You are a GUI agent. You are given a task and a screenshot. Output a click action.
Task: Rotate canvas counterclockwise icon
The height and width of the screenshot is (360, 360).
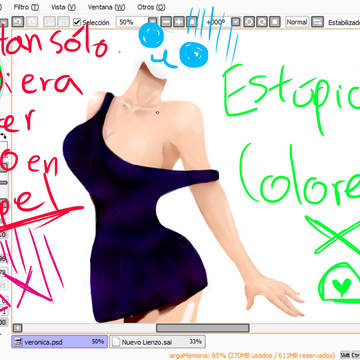click(249, 22)
